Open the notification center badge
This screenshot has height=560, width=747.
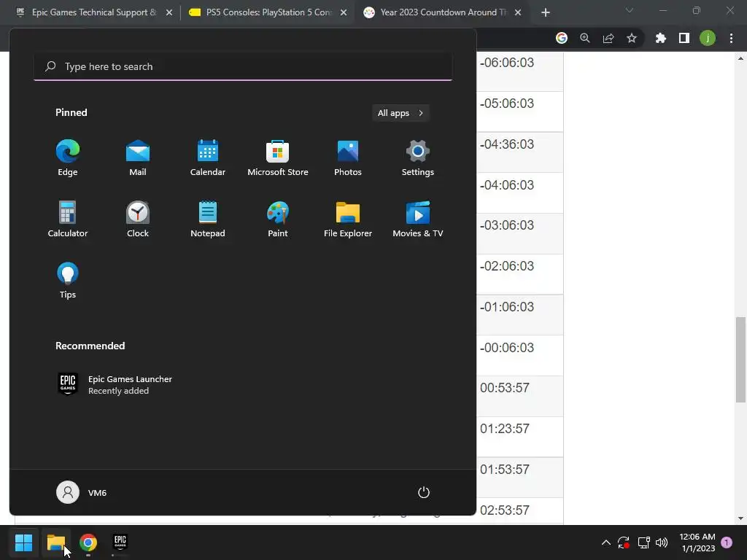[727, 542]
